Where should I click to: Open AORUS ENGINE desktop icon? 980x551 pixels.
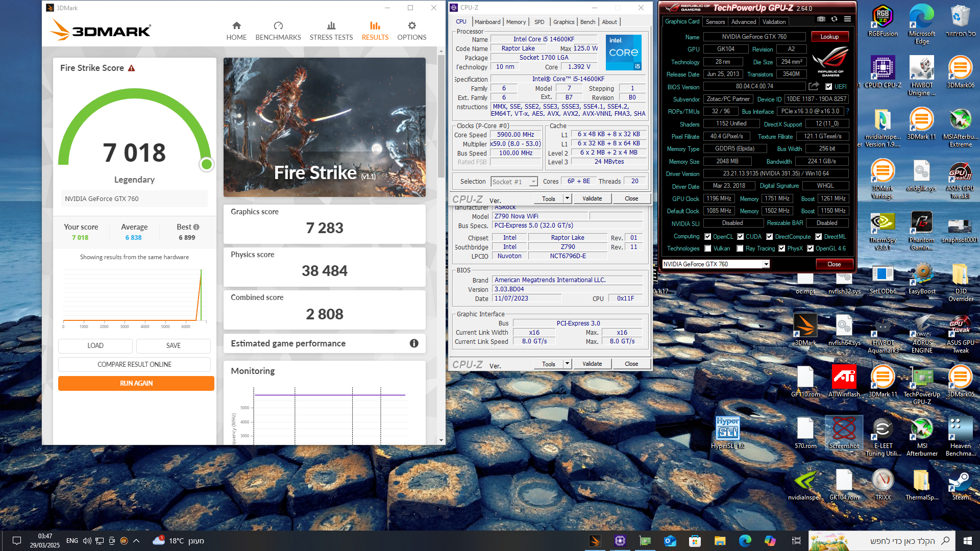(x=922, y=334)
